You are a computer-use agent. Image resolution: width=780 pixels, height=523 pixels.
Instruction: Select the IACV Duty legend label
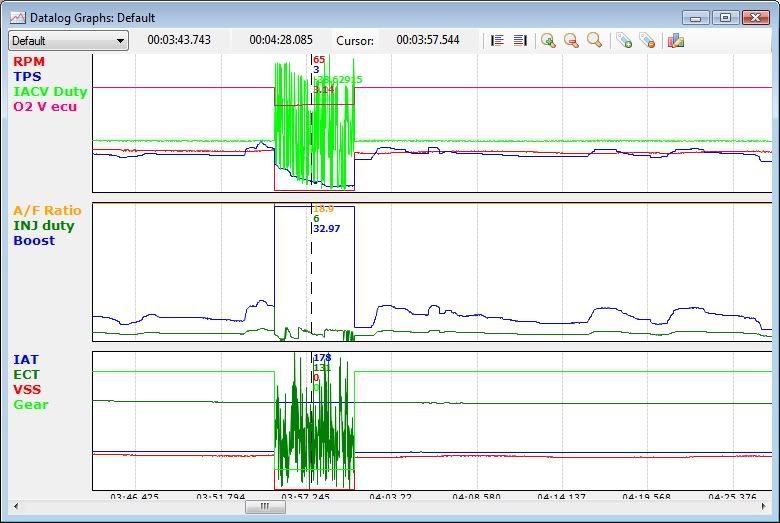coord(50,92)
